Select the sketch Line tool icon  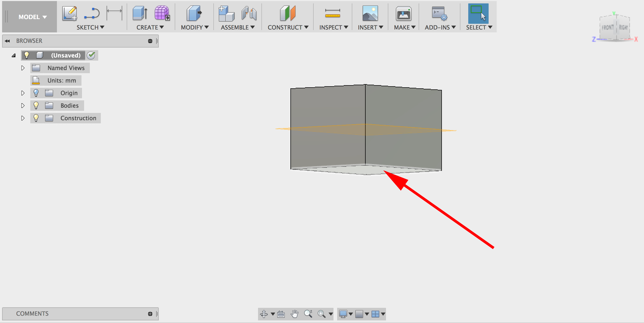[x=92, y=13]
